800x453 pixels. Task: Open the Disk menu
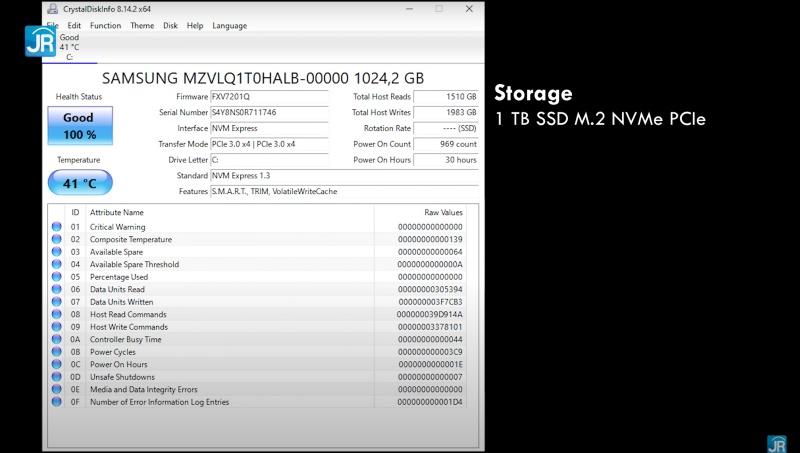171,26
